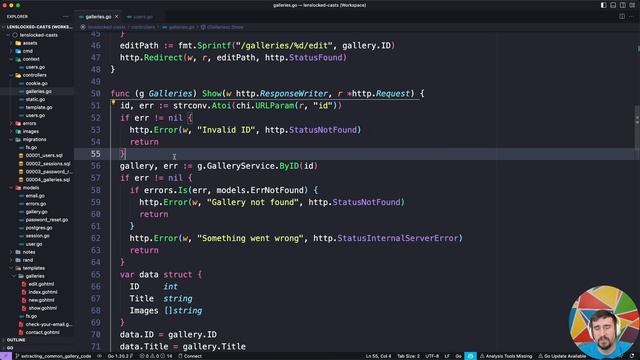The image size is (640, 360).
Task: Click Go 1.20.2 version status item
Action: pyautogui.click(x=120, y=356)
